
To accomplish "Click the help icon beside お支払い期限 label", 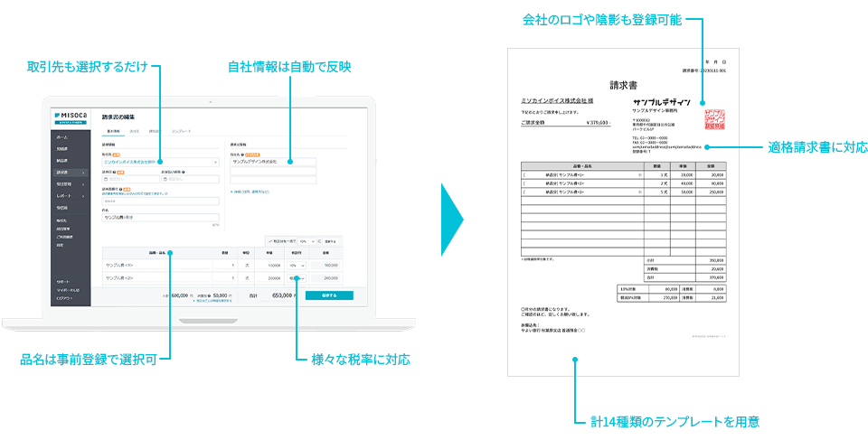I will coord(183,172).
